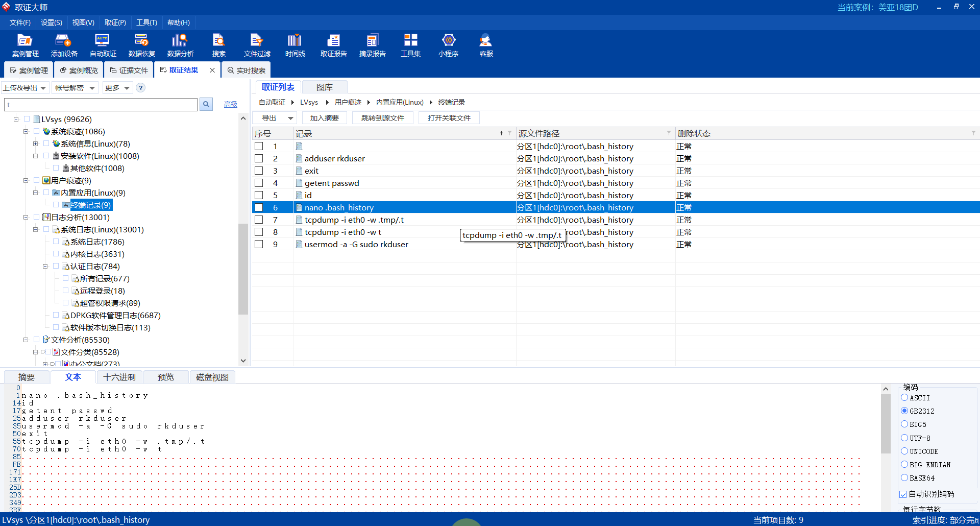Open the 上传&导出 dropdown

pos(25,88)
